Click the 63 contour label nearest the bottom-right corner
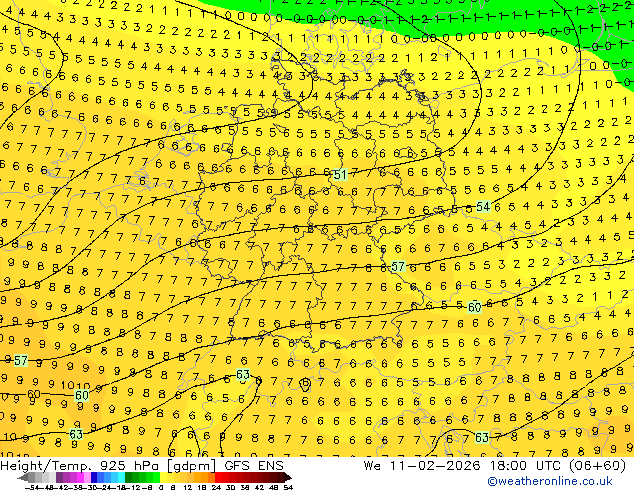Screen dimensions: 634x490 pyautogui.click(x=482, y=437)
